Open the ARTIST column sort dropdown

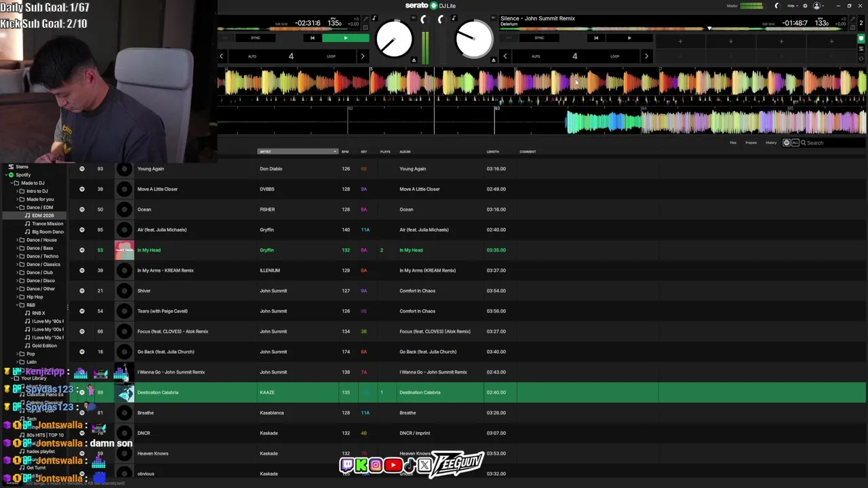[297, 152]
